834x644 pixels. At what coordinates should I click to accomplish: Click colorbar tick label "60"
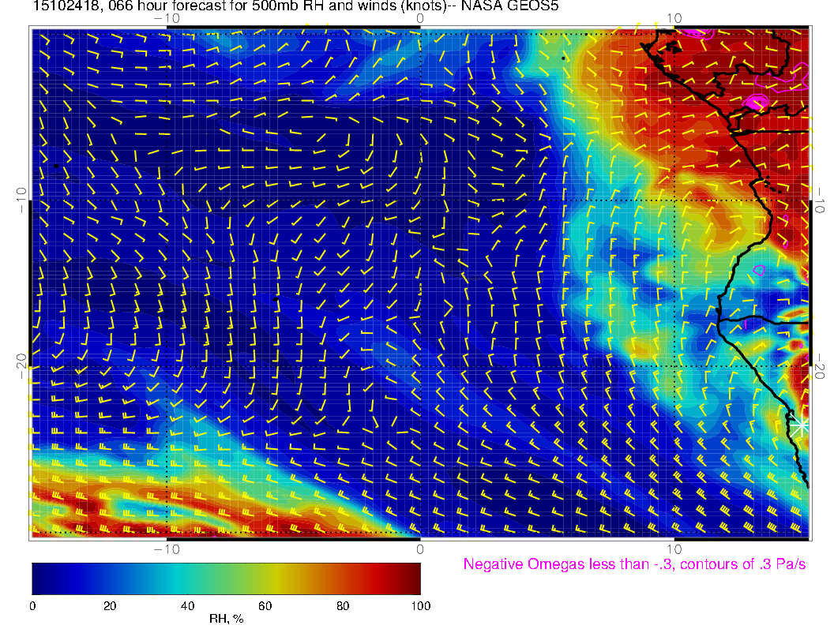[265, 606]
